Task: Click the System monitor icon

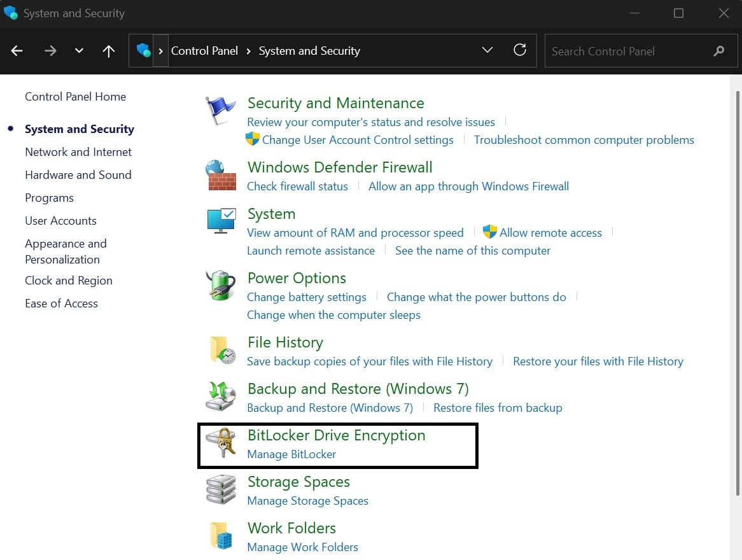Action: [221, 221]
